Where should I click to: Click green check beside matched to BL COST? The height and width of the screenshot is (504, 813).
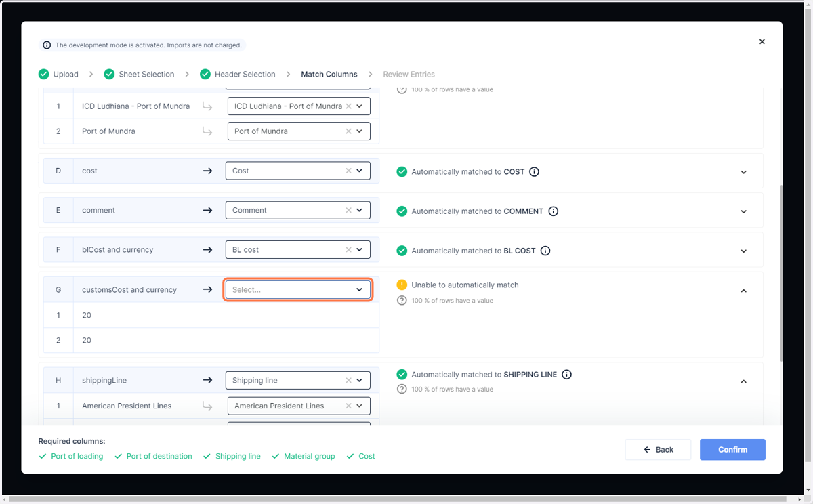402,251
